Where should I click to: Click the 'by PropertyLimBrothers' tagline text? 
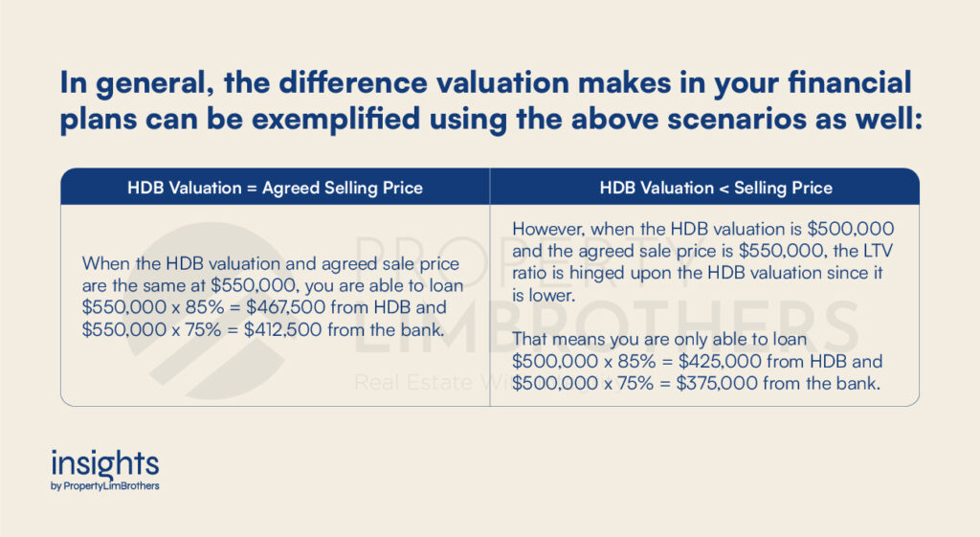pos(105,485)
